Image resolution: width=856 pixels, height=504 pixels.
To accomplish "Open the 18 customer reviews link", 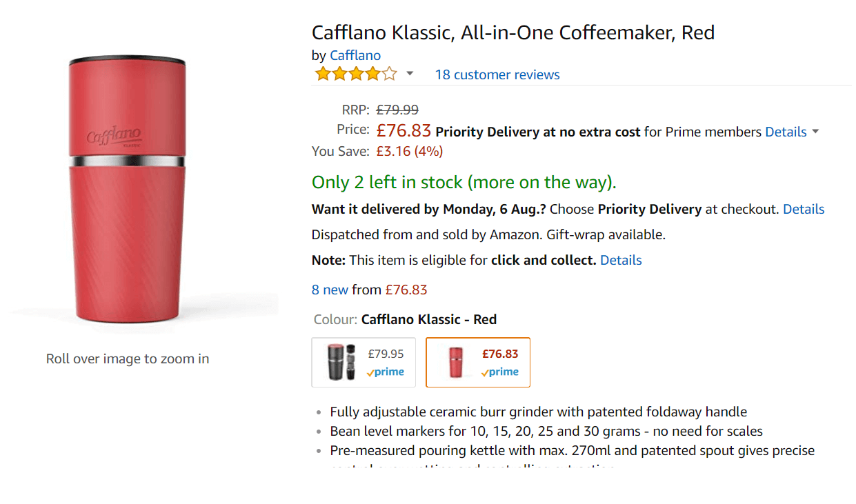I will tap(497, 74).
